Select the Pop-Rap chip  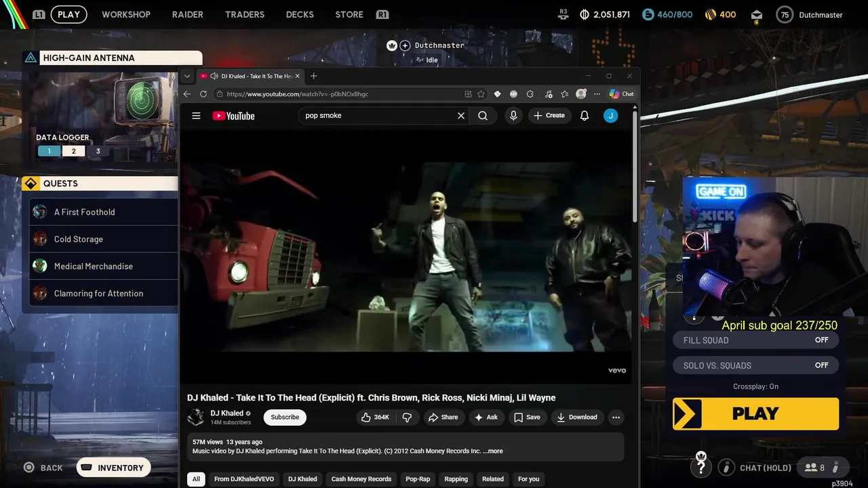418,479
